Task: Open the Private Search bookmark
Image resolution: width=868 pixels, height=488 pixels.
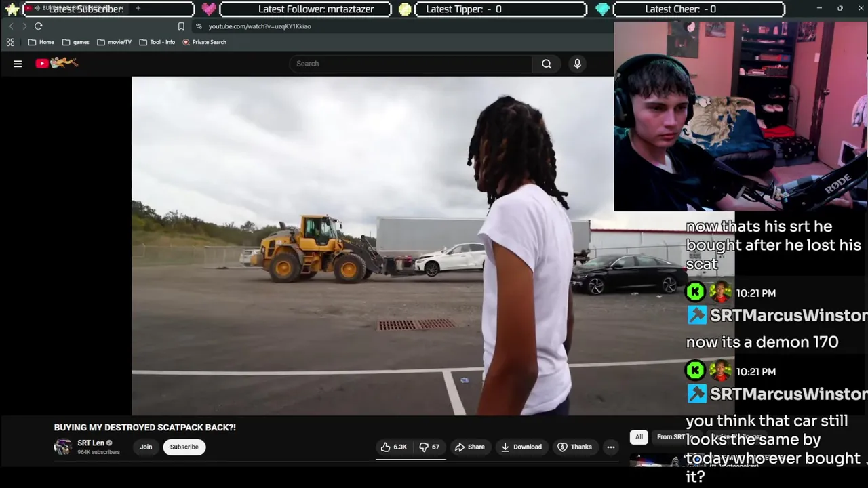Action: pos(205,42)
